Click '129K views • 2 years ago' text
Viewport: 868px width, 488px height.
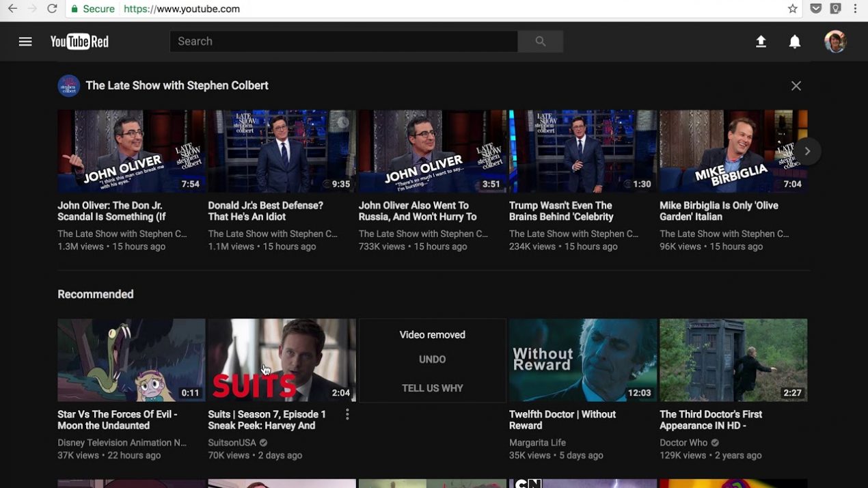pos(710,455)
